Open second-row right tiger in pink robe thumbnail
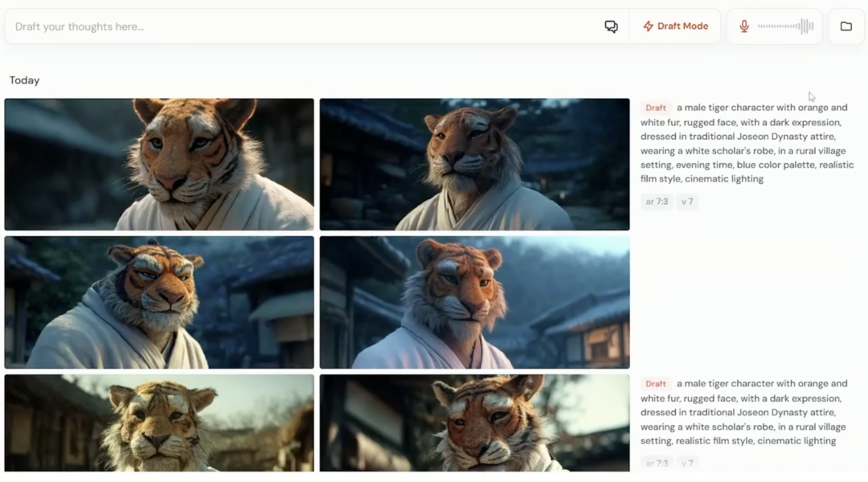 tap(474, 302)
